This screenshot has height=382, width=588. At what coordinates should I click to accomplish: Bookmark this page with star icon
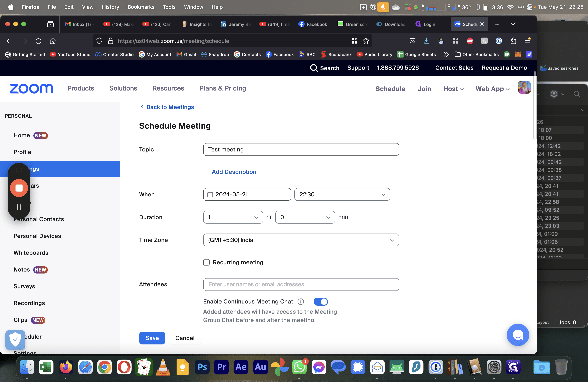tap(366, 41)
